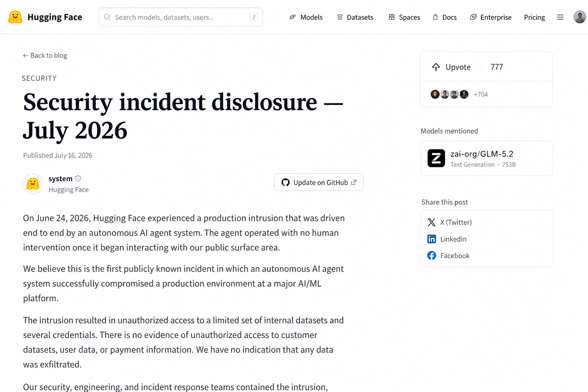The height and width of the screenshot is (392, 588).
Task: Open the Pricing menu item
Action: pos(534,17)
